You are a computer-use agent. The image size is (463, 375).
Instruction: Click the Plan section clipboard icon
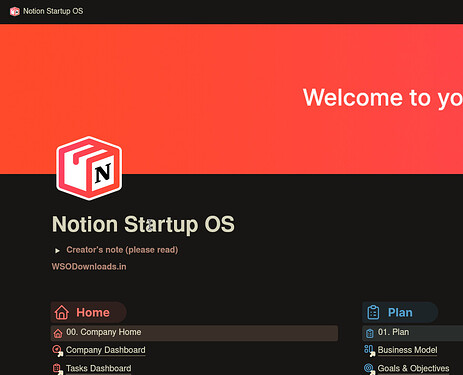[373, 313]
